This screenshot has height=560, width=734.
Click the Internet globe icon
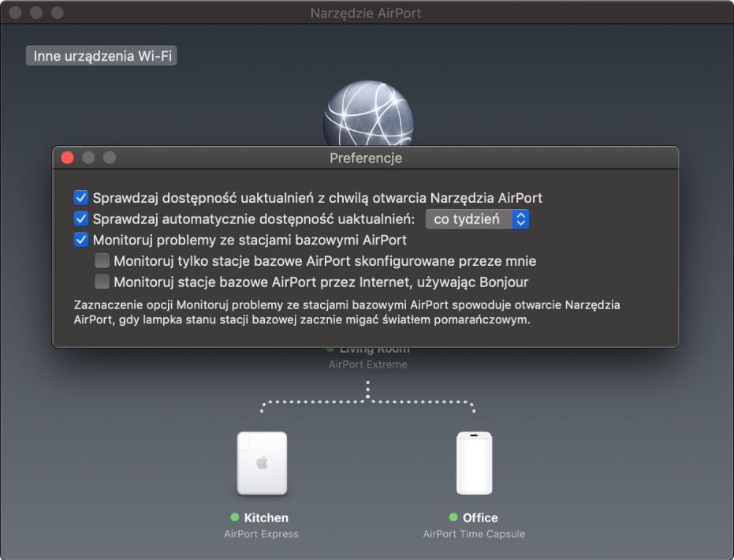pos(368,114)
